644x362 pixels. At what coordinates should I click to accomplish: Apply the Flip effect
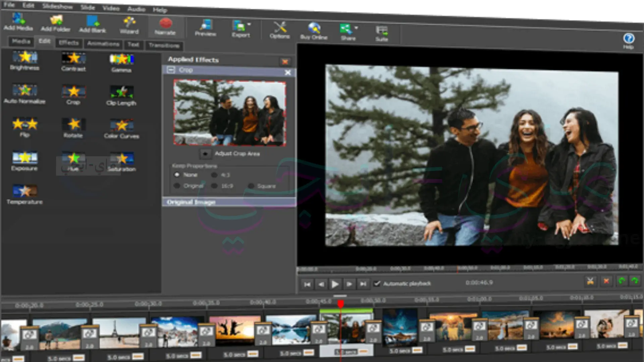click(25, 127)
